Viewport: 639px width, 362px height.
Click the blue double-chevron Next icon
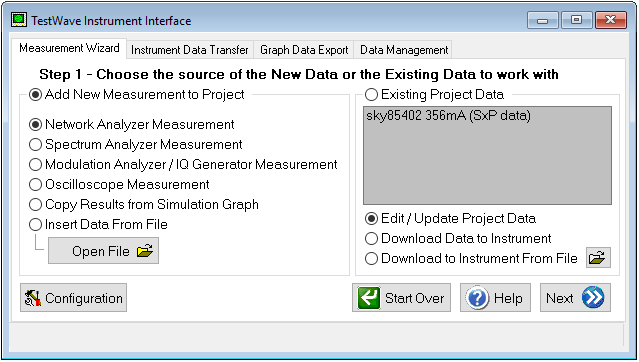point(593,298)
